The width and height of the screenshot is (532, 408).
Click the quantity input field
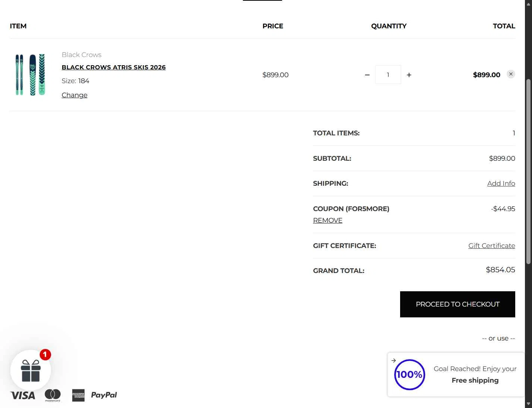(x=388, y=75)
